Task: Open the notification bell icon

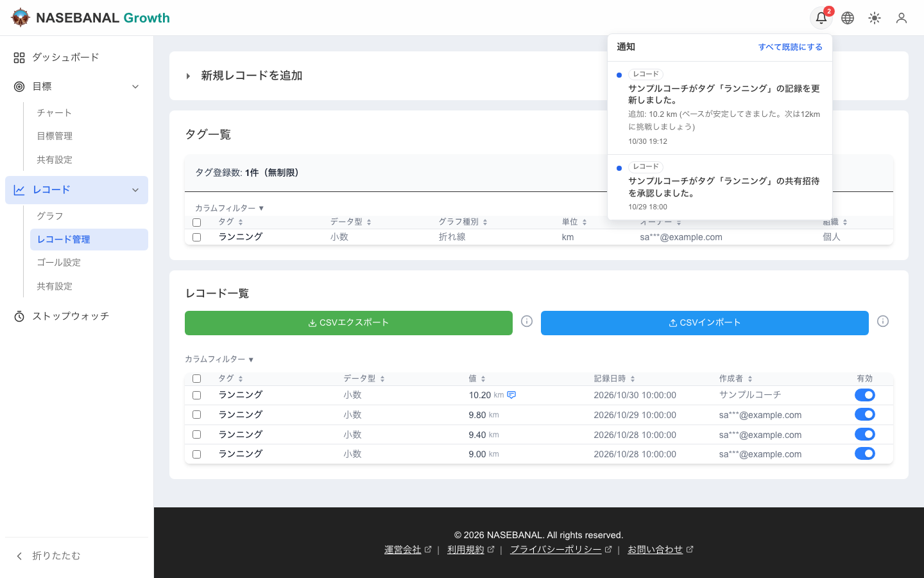Action: tap(821, 18)
